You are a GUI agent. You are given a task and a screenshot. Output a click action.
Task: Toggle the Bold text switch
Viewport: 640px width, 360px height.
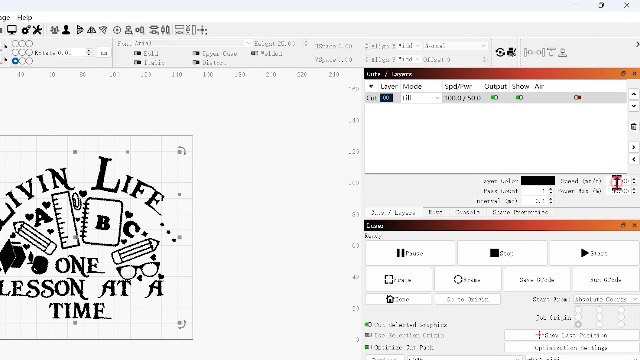138,53
